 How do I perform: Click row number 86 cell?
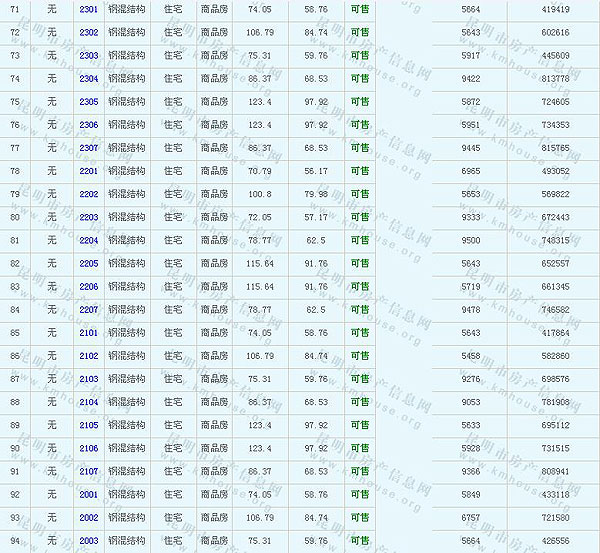14,356
